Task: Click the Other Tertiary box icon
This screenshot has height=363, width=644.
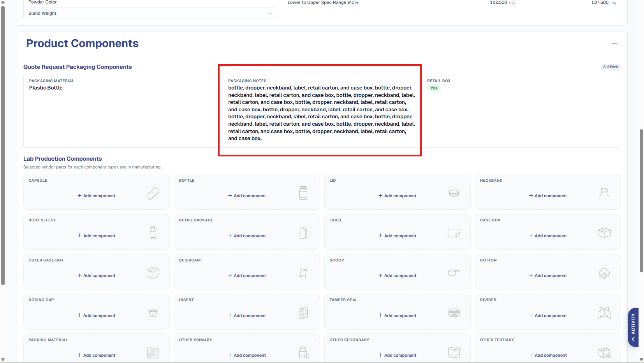Action: pyautogui.click(x=604, y=352)
